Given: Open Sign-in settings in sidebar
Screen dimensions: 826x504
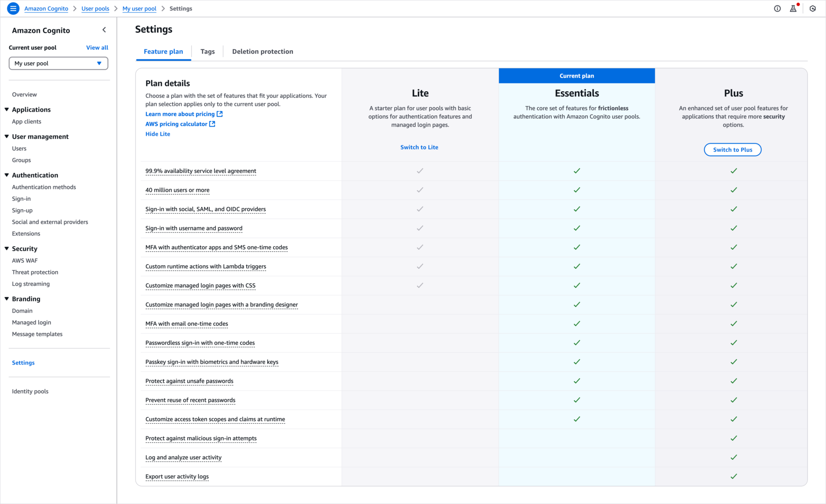Looking at the screenshot, I should 21,199.
